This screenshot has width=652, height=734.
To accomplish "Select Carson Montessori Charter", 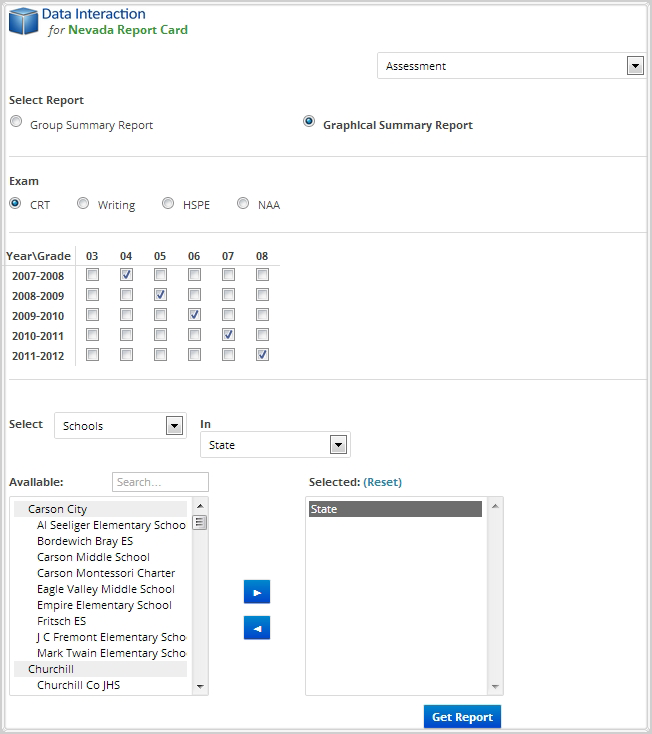I will tap(106, 573).
